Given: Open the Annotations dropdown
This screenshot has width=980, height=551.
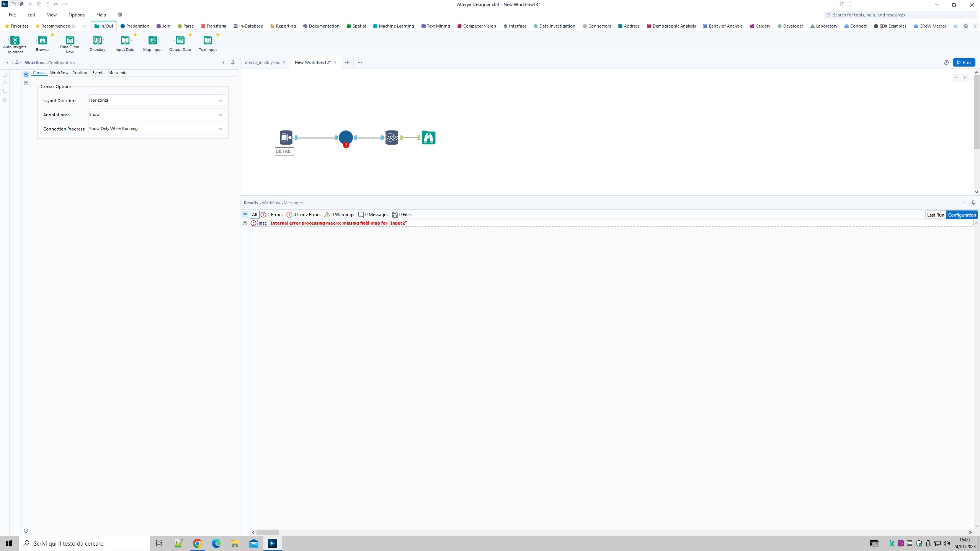Looking at the screenshot, I should (x=156, y=114).
